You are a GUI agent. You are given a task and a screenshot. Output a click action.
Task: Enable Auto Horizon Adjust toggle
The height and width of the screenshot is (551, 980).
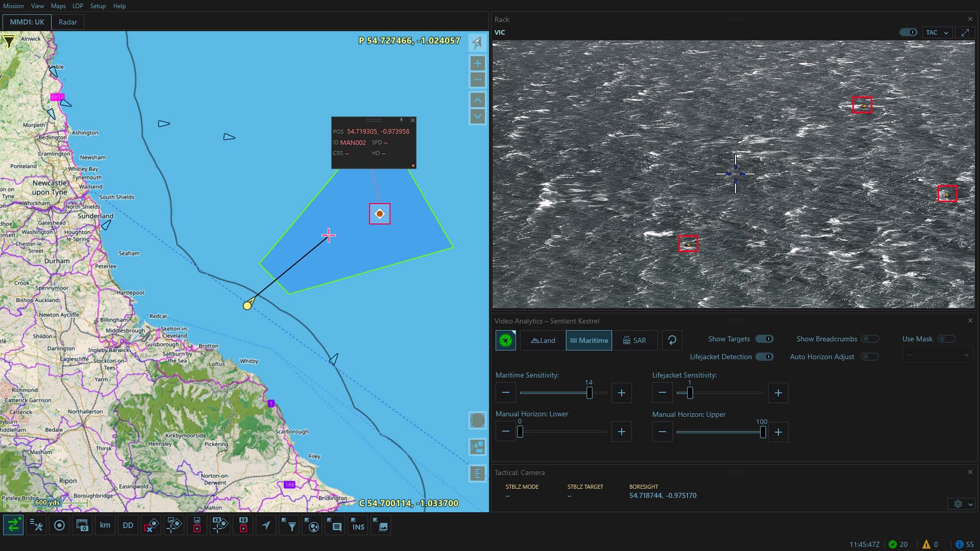click(870, 357)
